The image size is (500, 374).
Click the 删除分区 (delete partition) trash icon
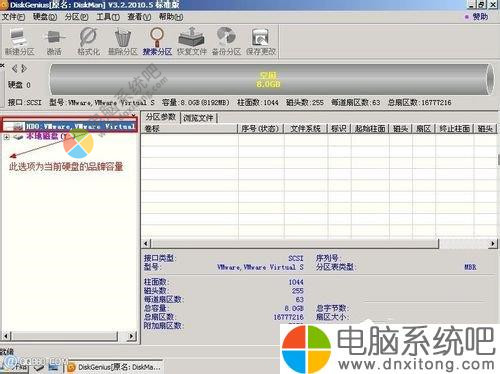click(123, 42)
